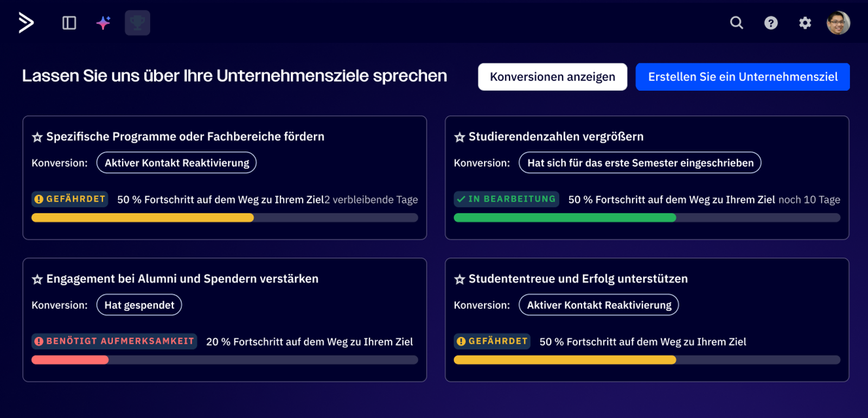This screenshot has width=868, height=418.
Task: Click the red progress bar for Alumni engagement
Action: click(x=70, y=360)
